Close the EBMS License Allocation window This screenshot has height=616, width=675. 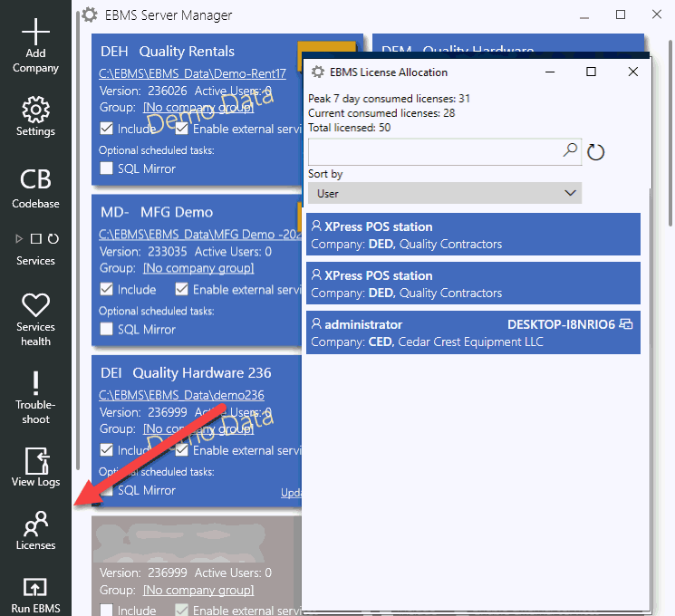point(632,72)
